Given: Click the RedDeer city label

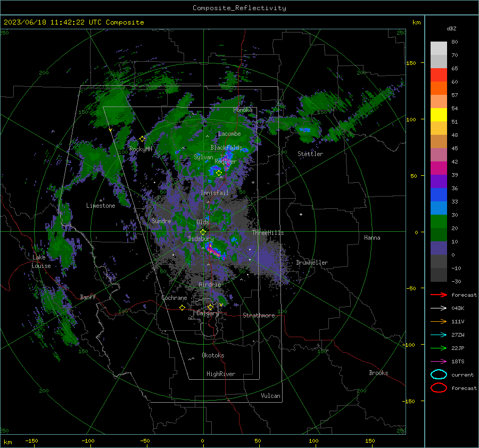Looking at the screenshot, I should 226,161.
